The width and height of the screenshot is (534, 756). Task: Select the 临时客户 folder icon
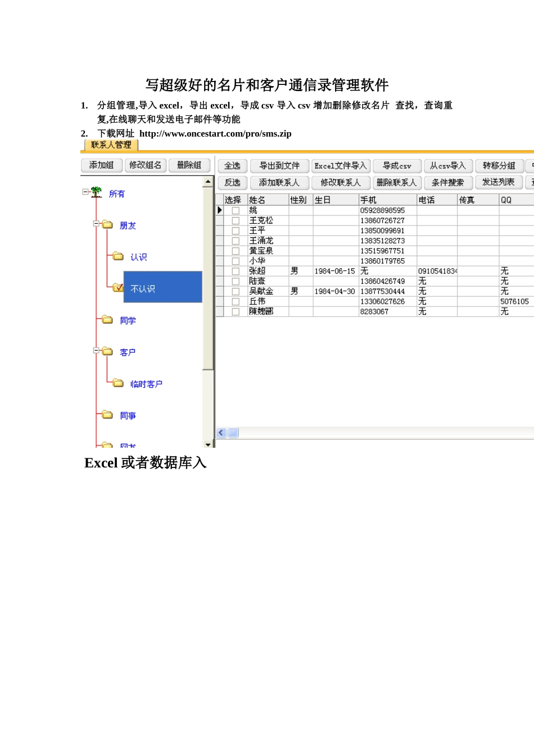(x=118, y=383)
